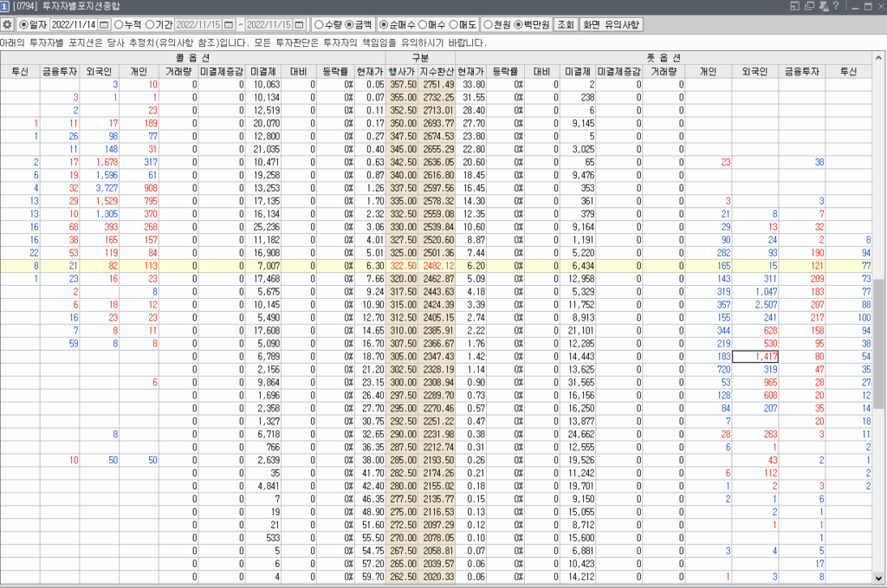887x588 pixels.
Task: Click the screen number 1 icon in title bar
Action: coord(6,7)
